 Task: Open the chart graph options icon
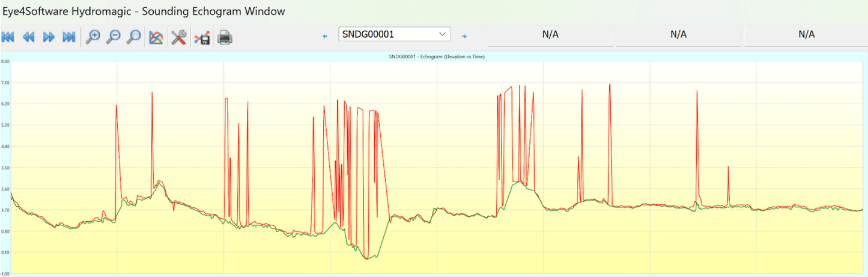coord(156,37)
